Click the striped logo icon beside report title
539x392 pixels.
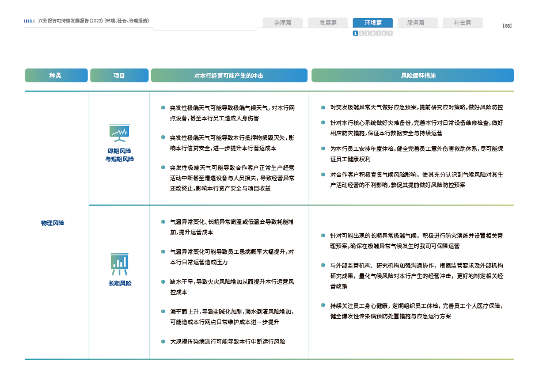(x=30, y=21)
